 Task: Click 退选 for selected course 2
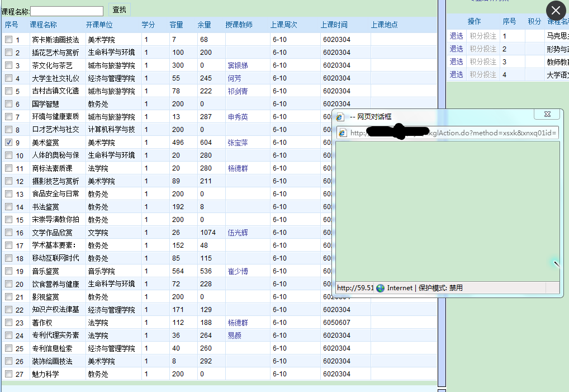point(456,49)
